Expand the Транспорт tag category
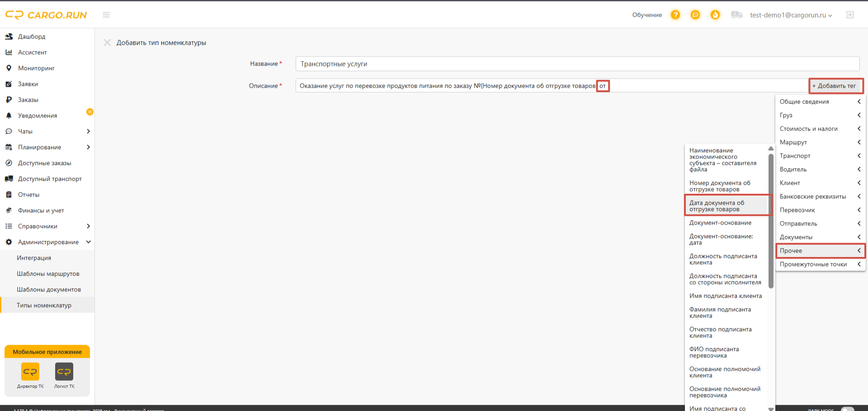The width and height of the screenshot is (868, 411). (x=820, y=156)
